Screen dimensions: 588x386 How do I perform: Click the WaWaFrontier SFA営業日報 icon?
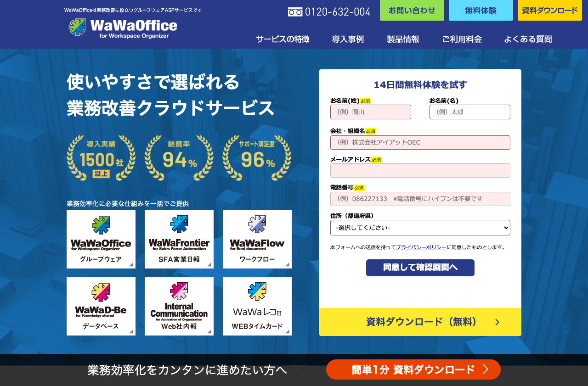click(179, 239)
